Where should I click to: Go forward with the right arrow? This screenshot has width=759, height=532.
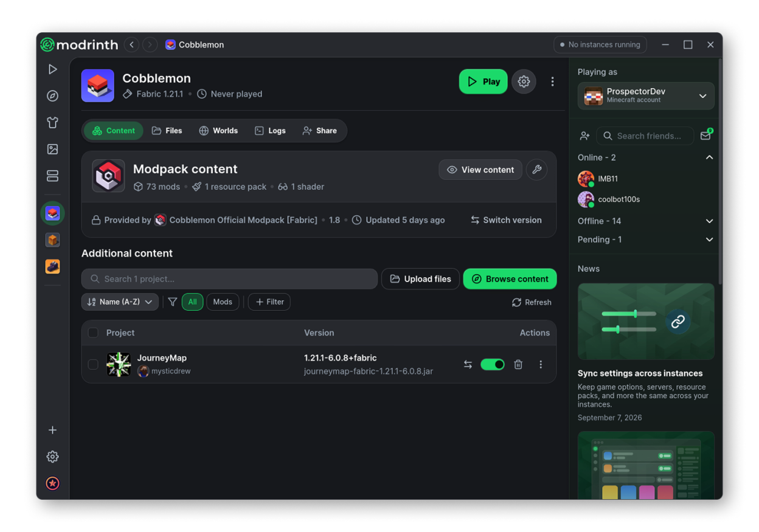point(150,44)
